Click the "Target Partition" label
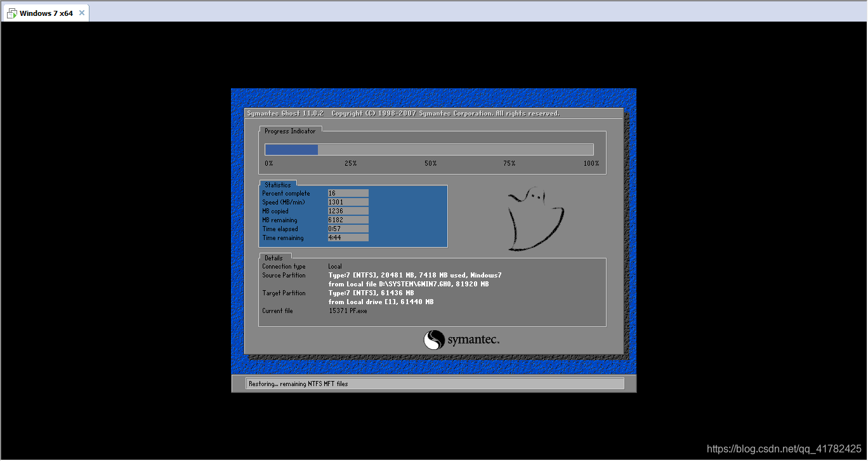 [284, 293]
